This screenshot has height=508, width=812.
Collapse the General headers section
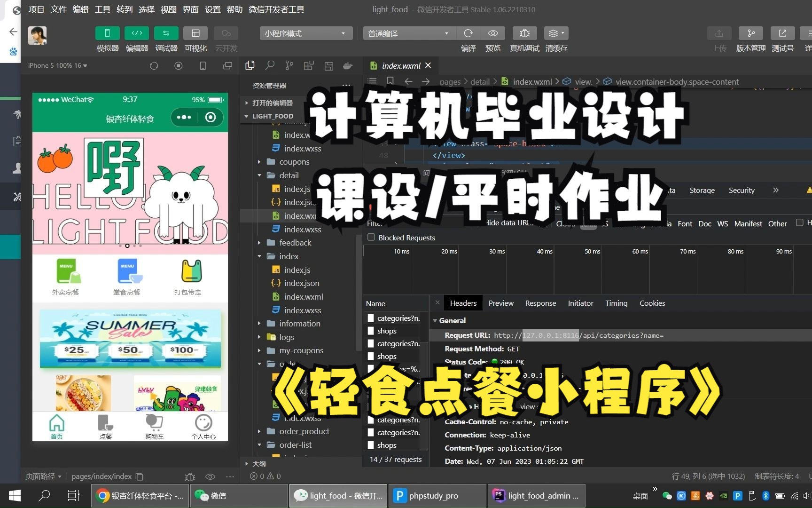point(435,321)
